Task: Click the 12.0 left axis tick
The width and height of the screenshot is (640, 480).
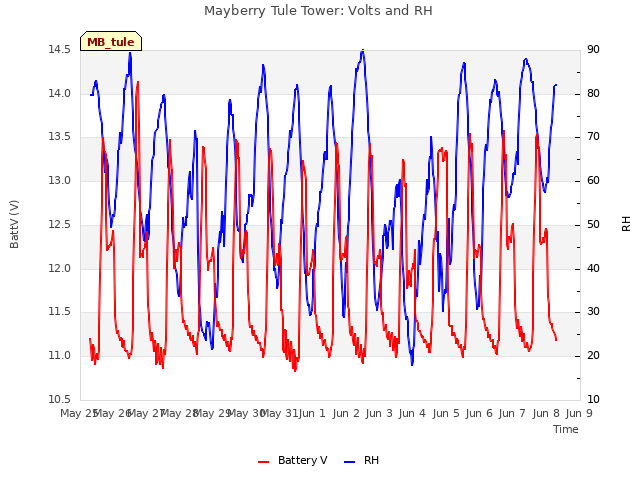Action: pos(59,269)
